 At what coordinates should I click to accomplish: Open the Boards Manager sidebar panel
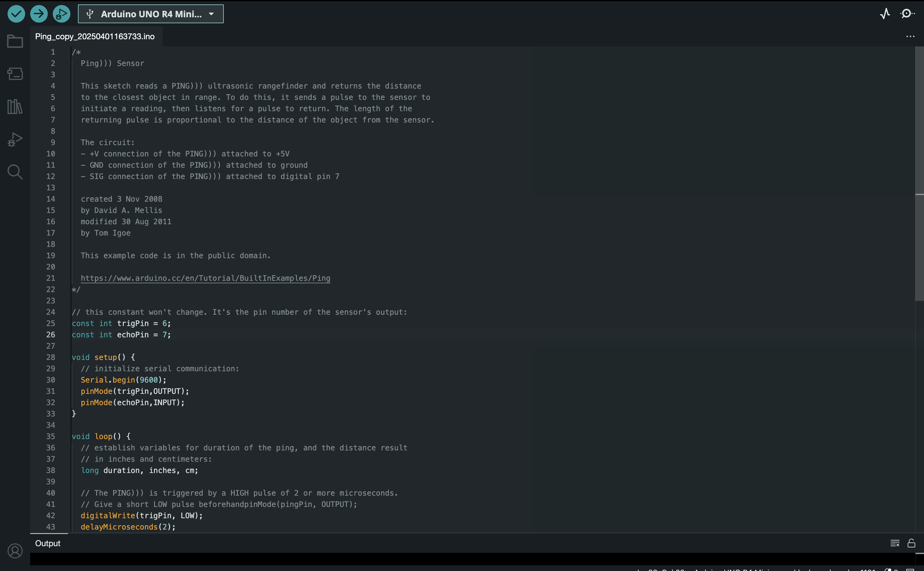tap(15, 73)
